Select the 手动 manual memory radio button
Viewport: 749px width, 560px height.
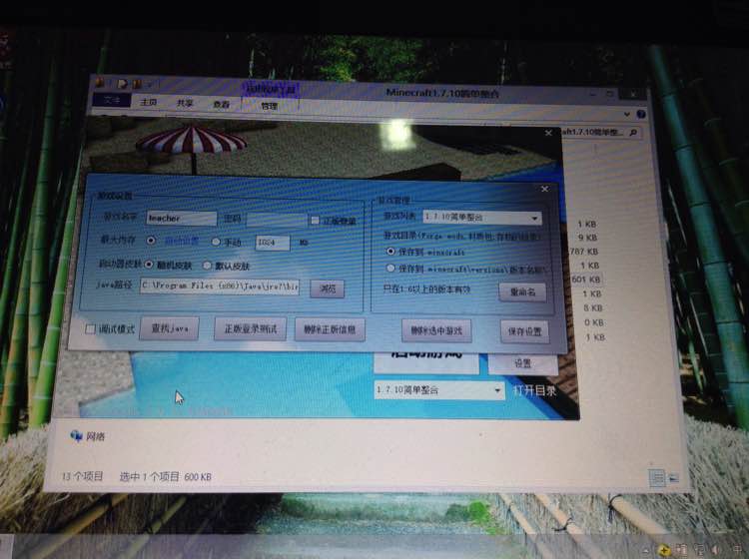216,242
